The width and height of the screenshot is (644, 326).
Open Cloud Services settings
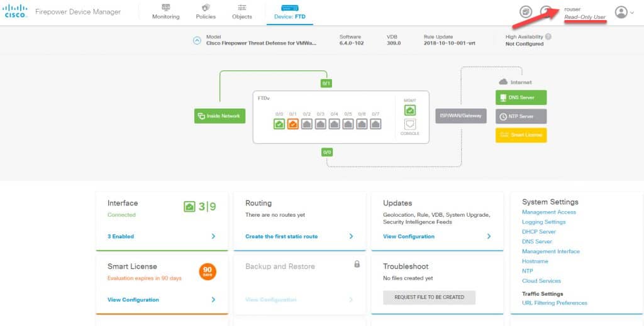541,281
